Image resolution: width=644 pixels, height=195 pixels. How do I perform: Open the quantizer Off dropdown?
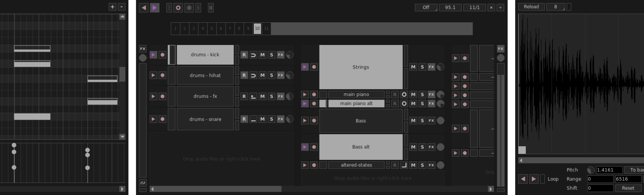coord(426,8)
